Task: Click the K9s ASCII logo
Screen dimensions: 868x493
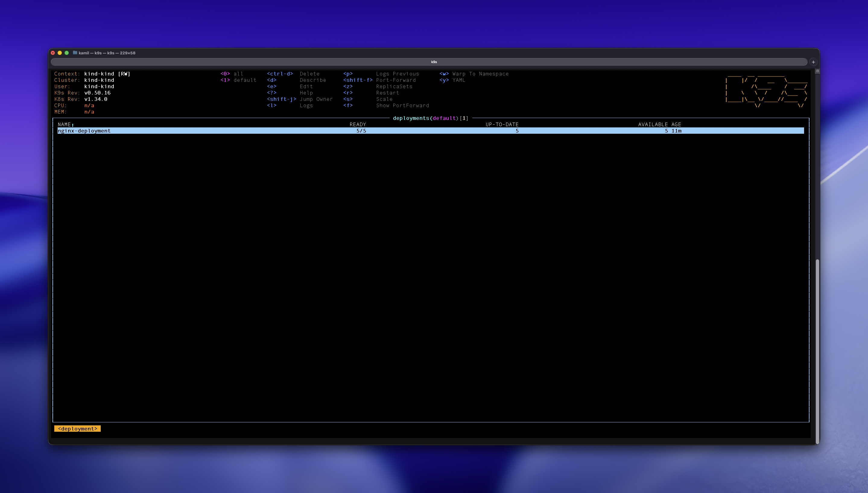Action: point(767,91)
